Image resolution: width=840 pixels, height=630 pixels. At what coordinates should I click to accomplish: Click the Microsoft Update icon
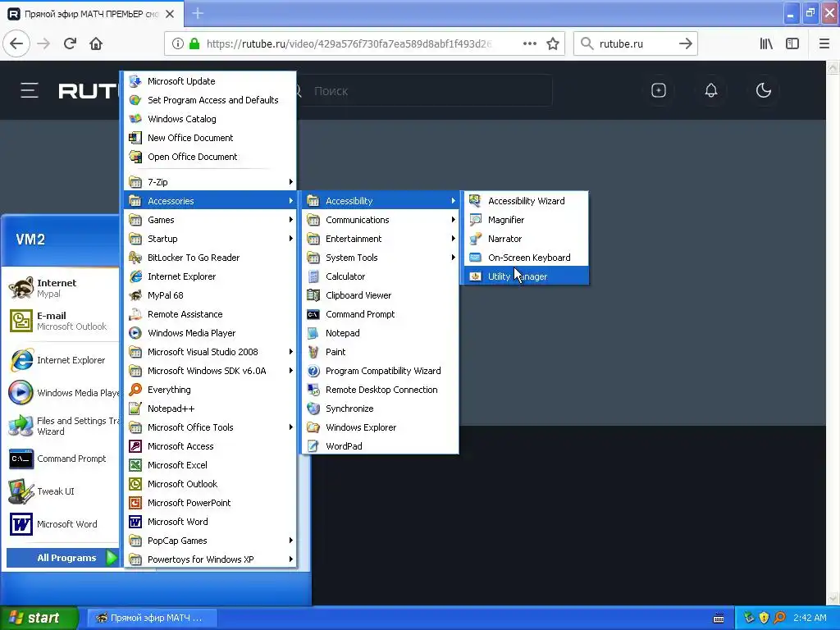click(135, 81)
